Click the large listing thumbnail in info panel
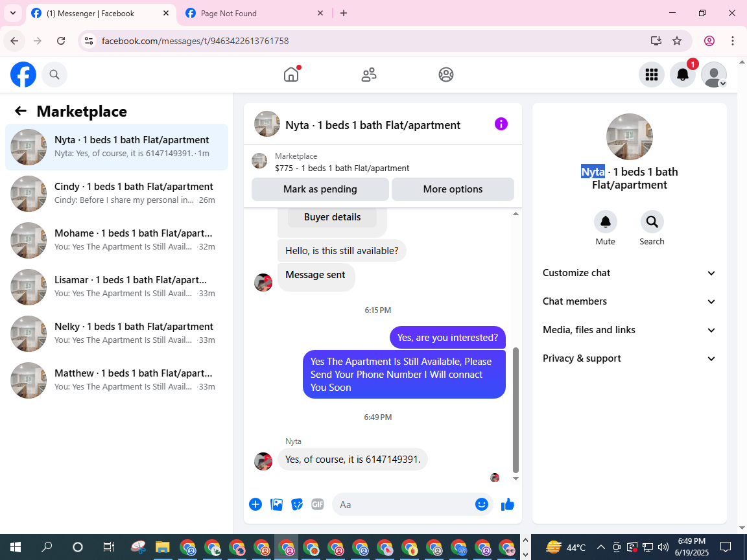Screen dimensions: 747x560 tap(630, 137)
